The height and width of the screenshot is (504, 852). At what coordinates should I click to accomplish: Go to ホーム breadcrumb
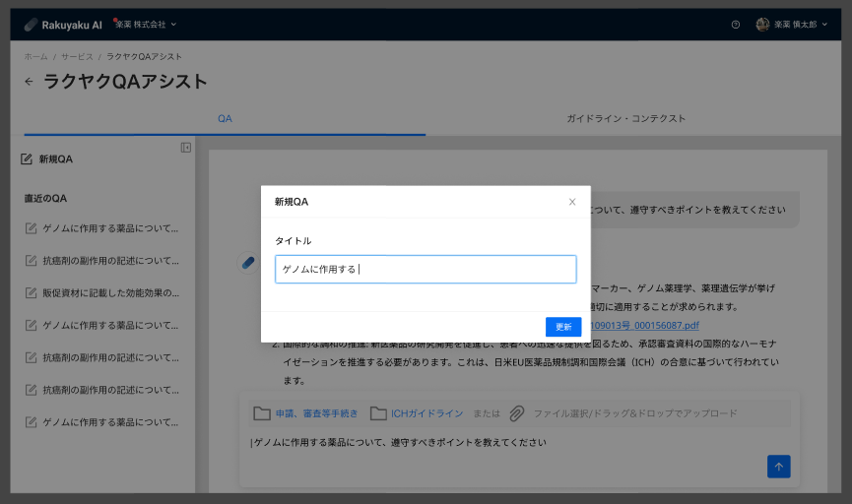click(35, 56)
